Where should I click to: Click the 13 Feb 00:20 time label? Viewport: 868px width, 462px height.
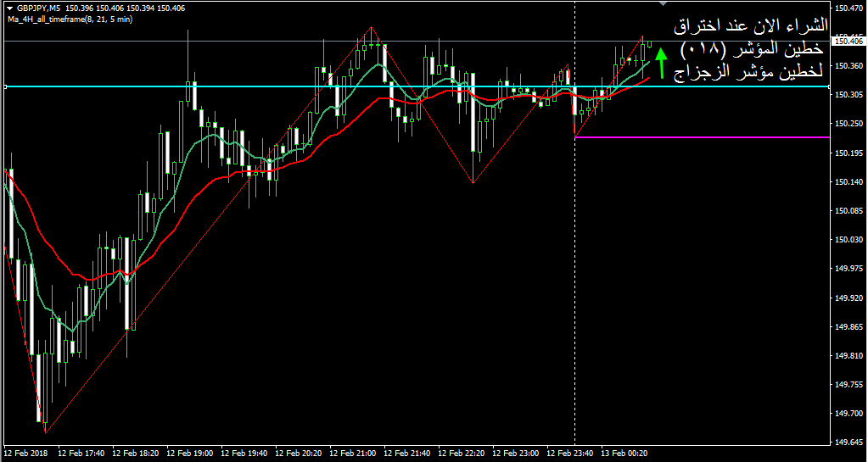tap(626, 454)
